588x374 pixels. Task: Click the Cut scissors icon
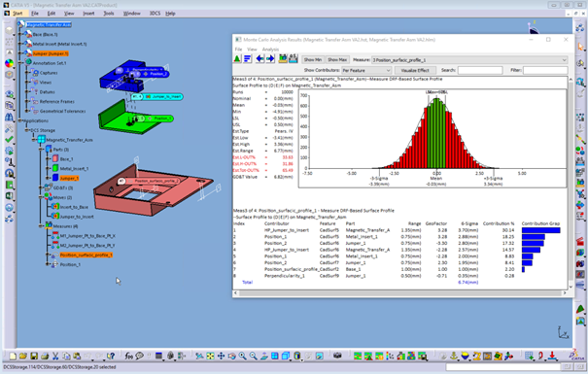[55, 356]
